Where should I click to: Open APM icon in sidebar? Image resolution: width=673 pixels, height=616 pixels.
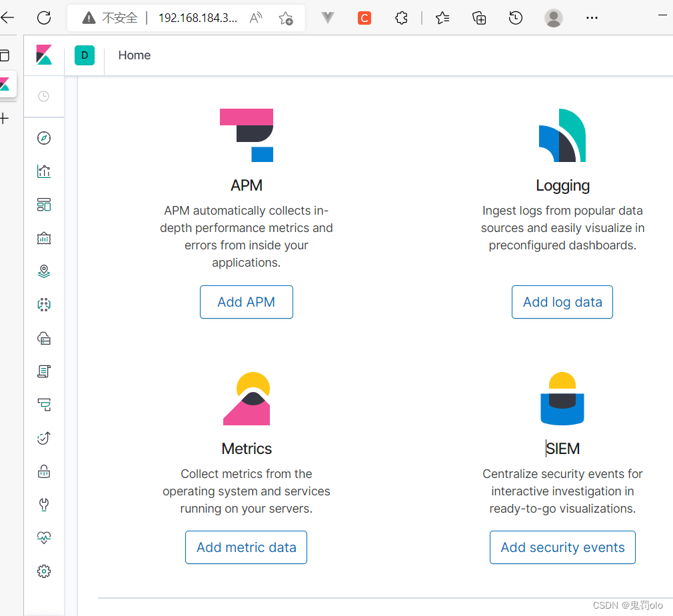[44, 405]
